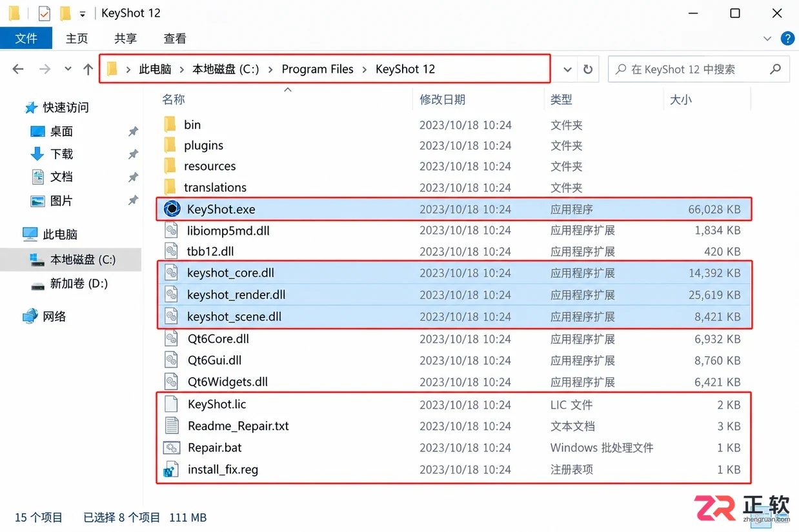Click the keyshot_render.dll file icon
The width and height of the screenshot is (799, 532).
(x=171, y=295)
